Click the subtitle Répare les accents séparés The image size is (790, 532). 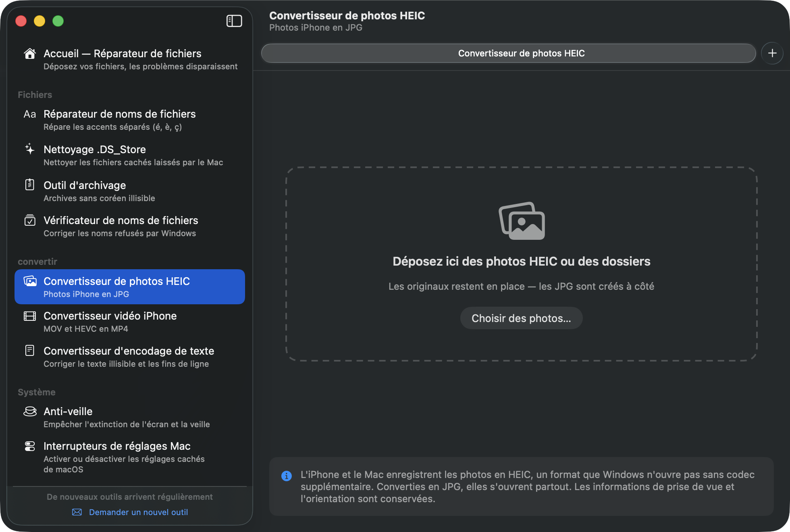113,127
